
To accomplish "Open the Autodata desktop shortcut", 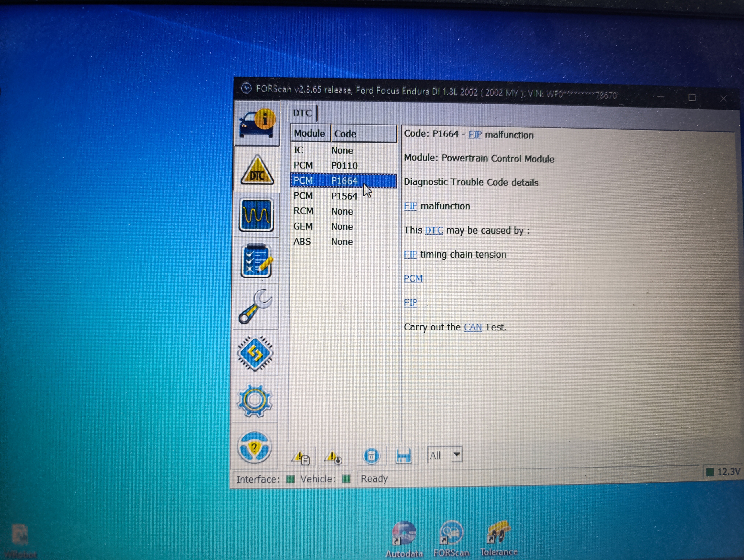I will (404, 539).
